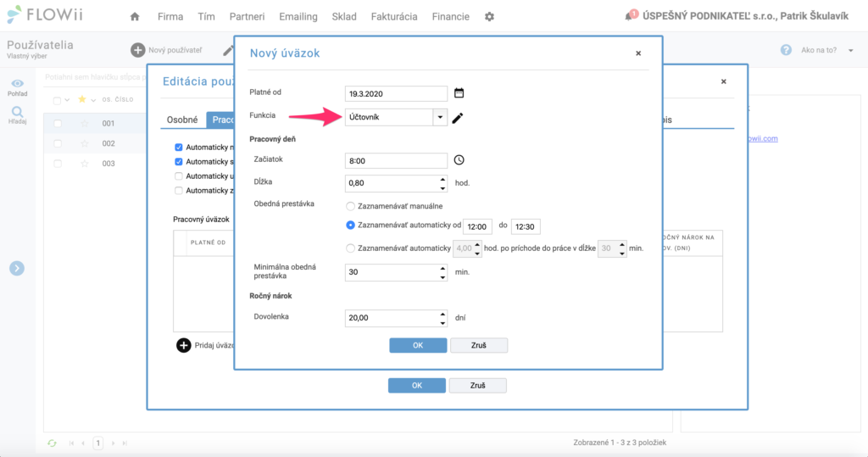This screenshot has height=457, width=868.
Task: Click the FLOWii logo
Action: (x=46, y=15)
